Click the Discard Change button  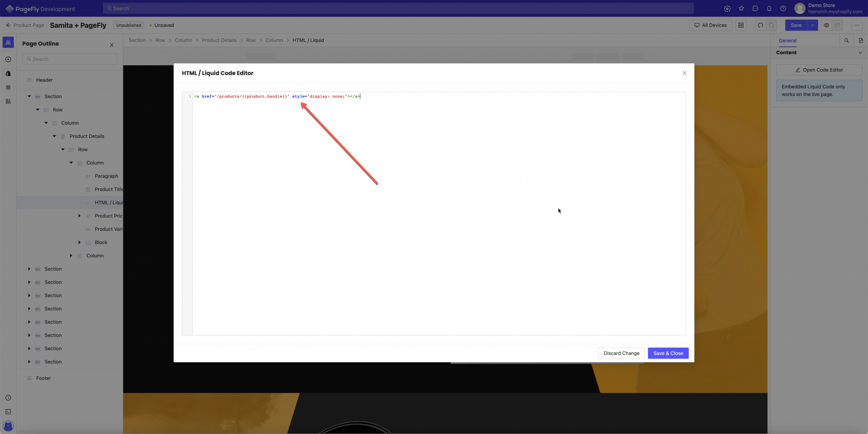(x=621, y=353)
